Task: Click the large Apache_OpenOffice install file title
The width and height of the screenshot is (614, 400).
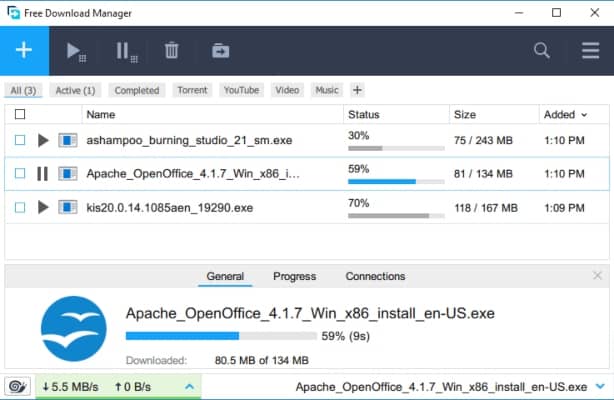Action: 310,313
